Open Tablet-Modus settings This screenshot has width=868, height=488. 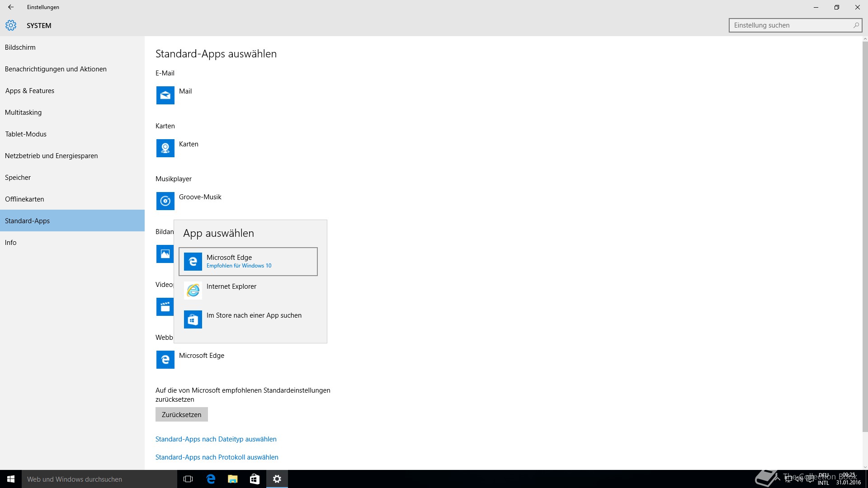point(72,134)
